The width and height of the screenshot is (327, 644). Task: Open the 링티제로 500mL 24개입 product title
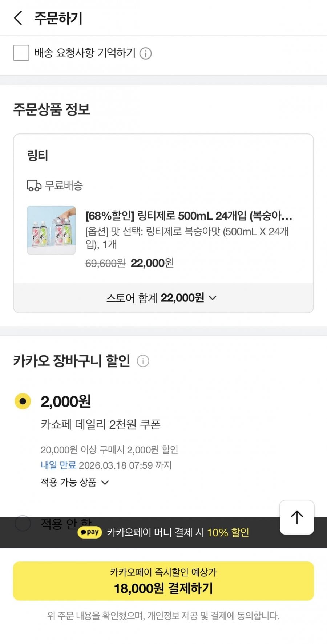(189, 216)
